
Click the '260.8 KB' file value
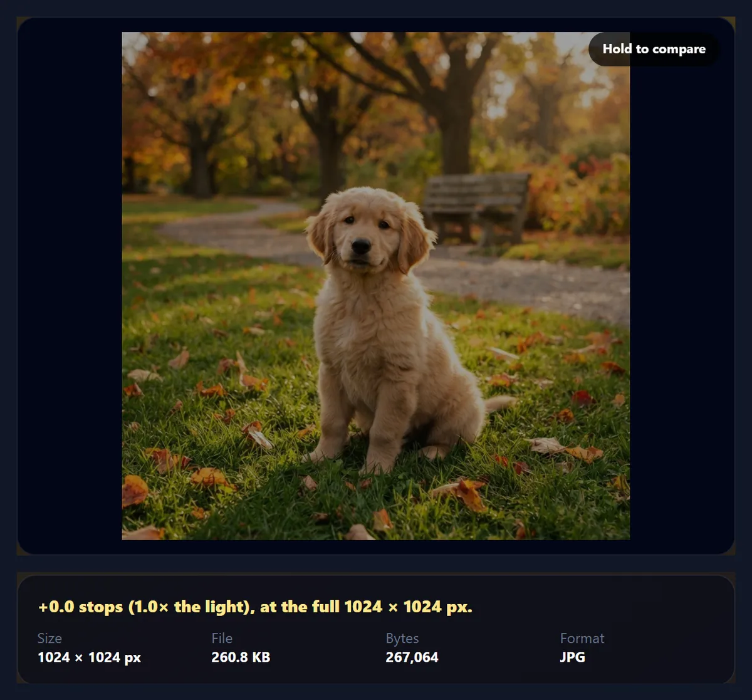[x=241, y=657]
